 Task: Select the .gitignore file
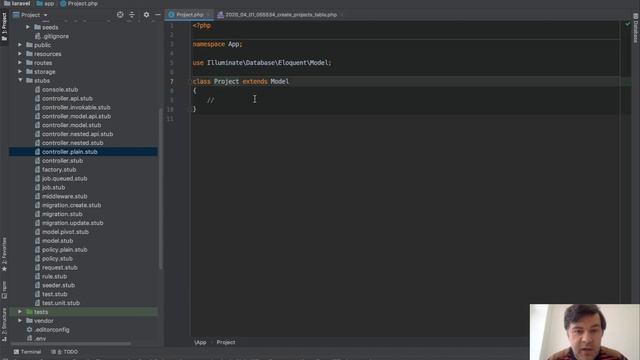click(x=55, y=36)
